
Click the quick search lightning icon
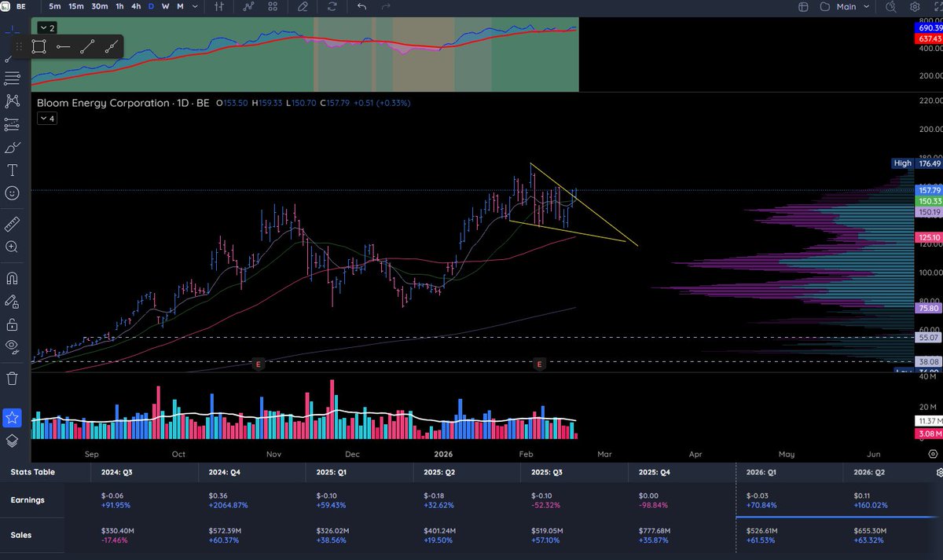coord(890,6)
